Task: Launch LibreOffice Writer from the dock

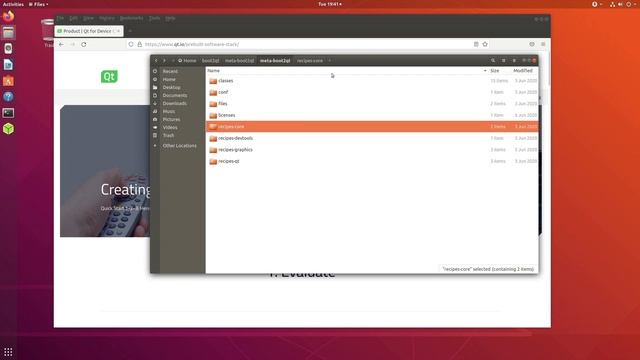Action: 8,64
